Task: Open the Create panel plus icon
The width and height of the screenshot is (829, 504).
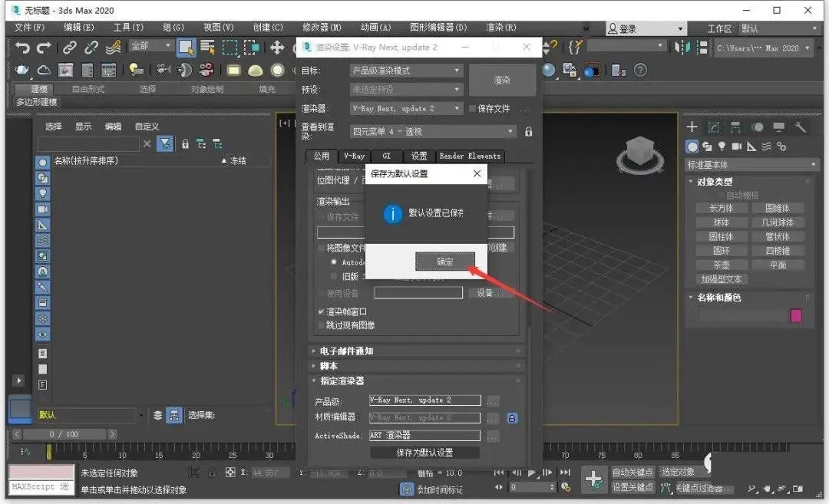Action: 692,127
